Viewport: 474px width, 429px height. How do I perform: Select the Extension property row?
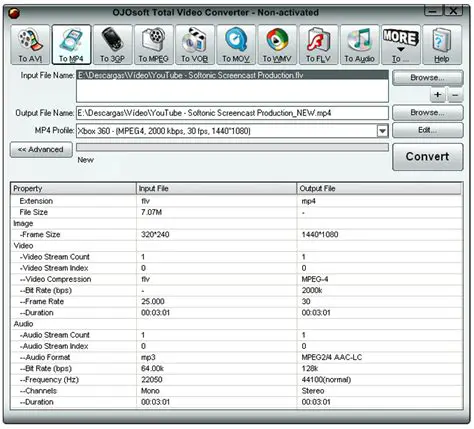tap(236, 201)
